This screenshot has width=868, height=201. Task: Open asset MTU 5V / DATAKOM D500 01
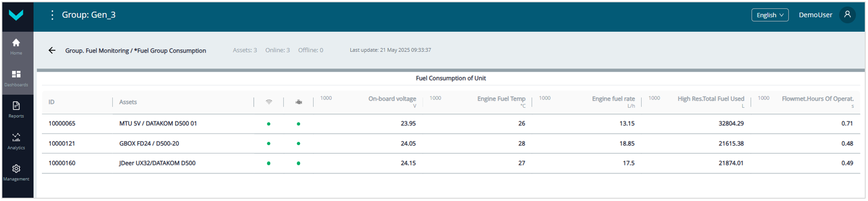[x=158, y=124]
